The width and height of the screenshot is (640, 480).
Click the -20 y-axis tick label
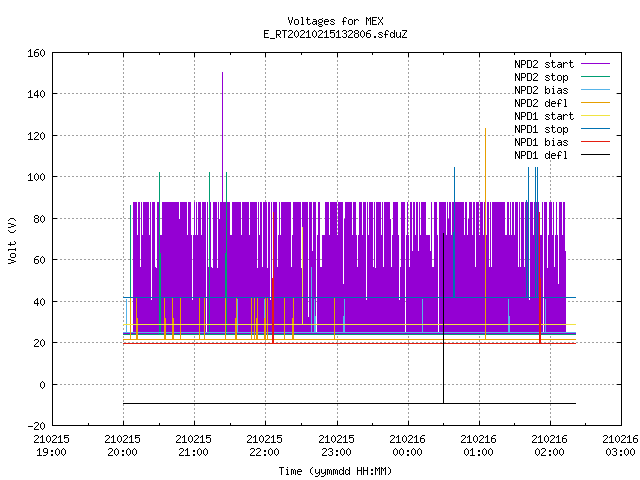[36, 426]
